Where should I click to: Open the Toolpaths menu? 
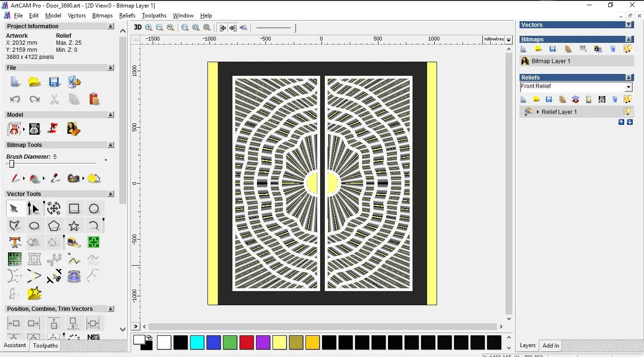click(x=154, y=16)
